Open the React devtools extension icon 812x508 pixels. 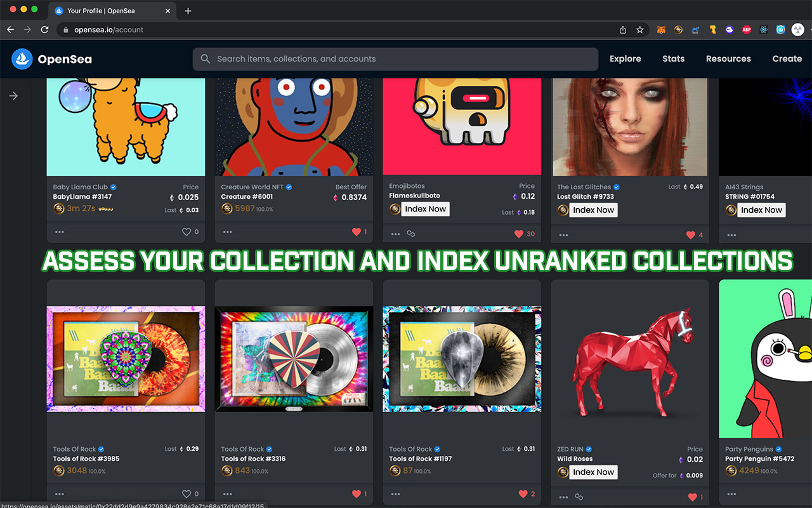764,30
